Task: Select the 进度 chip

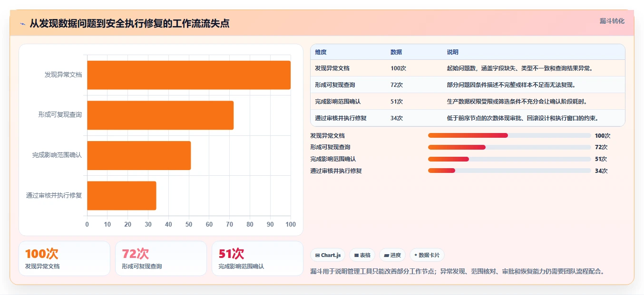Action: click(x=392, y=255)
